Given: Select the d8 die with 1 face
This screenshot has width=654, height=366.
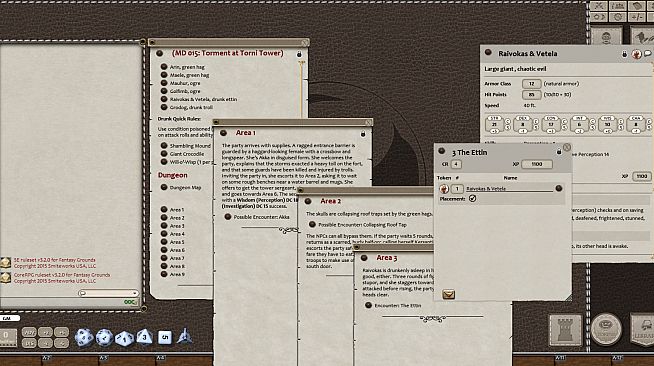Looking at the screenshot, I should pos(124,338).
